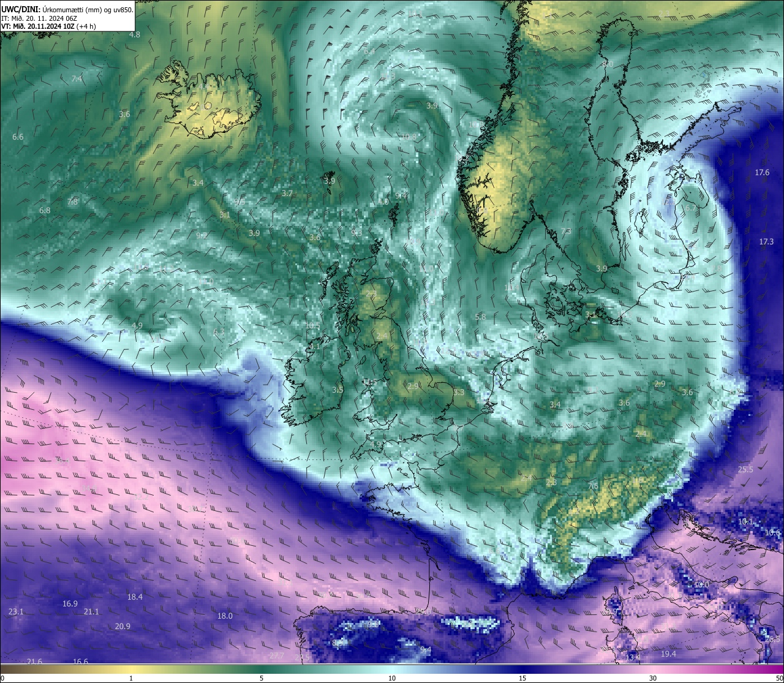Click the 16.9 value on the map
Image resolution: width=784 pixels, height=683 pixels.
[70, 603]
